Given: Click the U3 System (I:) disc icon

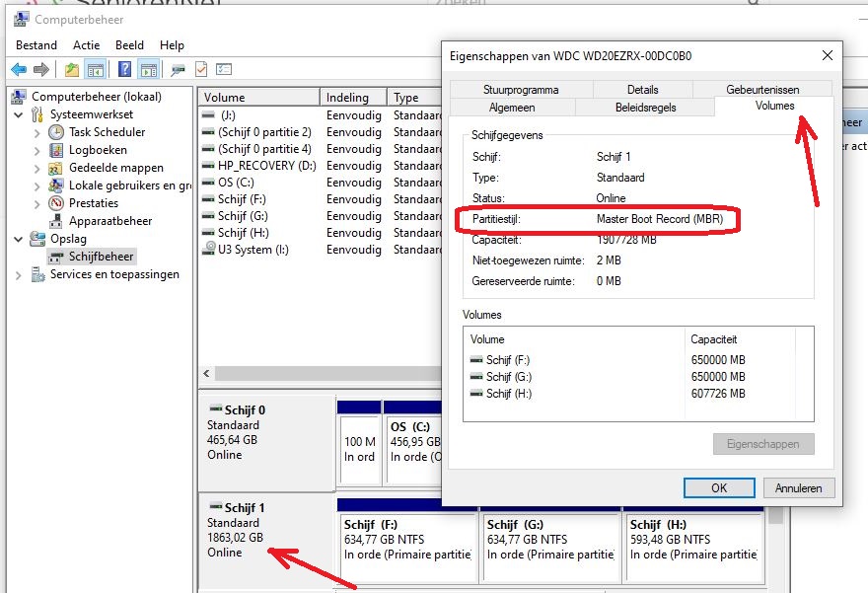Looking at the screenshot, I should tap(207, 250).
